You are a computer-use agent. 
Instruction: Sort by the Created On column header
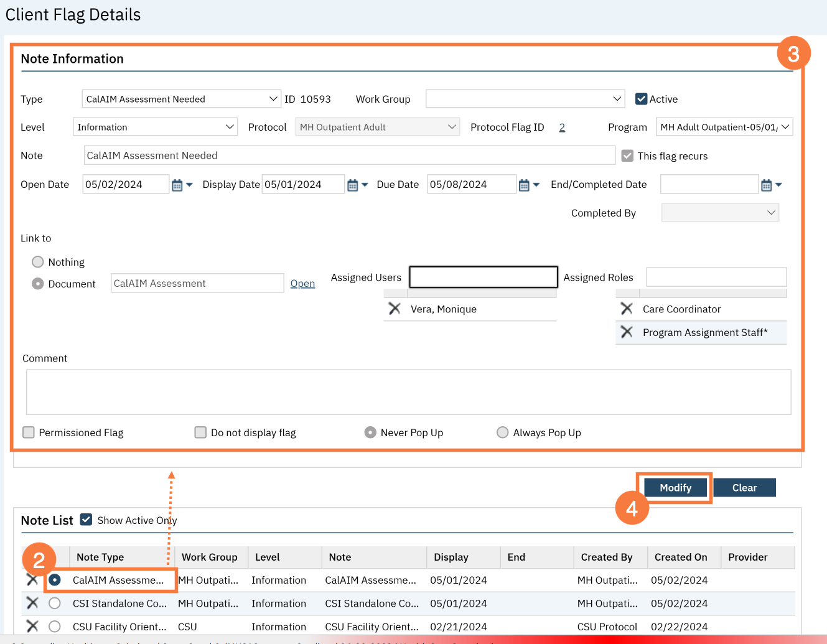[x=680, y=557]
